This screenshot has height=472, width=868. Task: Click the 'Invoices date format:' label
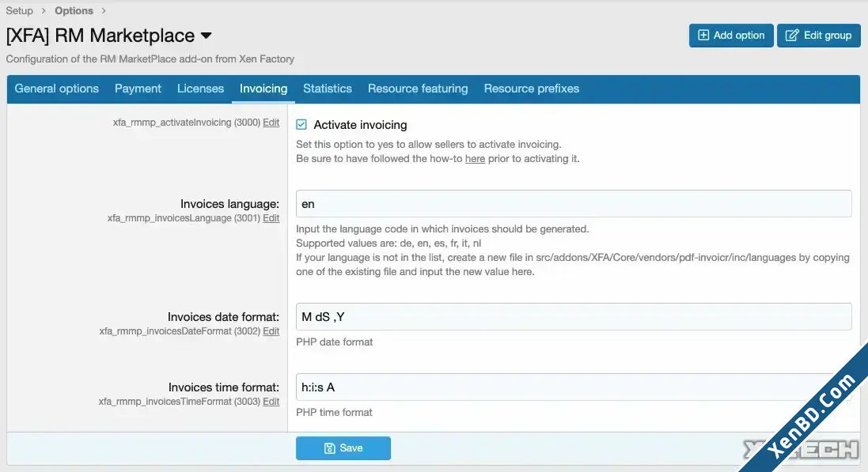pyautogui.click(x=223, y=317)
